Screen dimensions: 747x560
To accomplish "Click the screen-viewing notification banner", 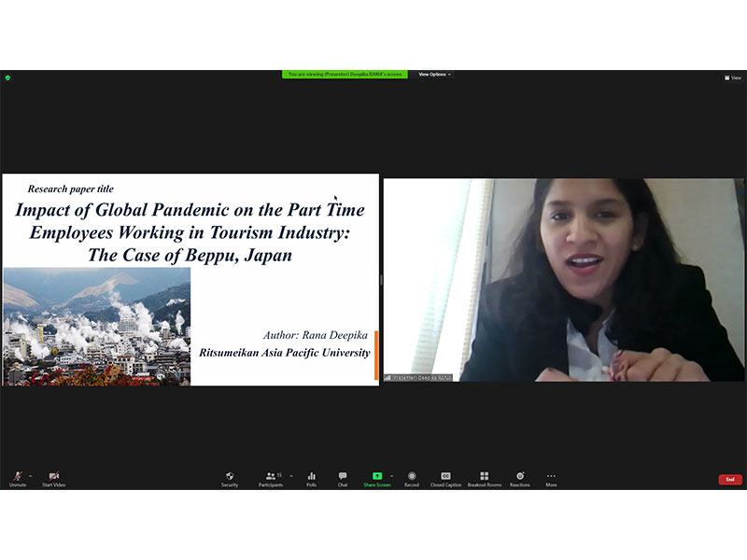I will pos(345,74).
